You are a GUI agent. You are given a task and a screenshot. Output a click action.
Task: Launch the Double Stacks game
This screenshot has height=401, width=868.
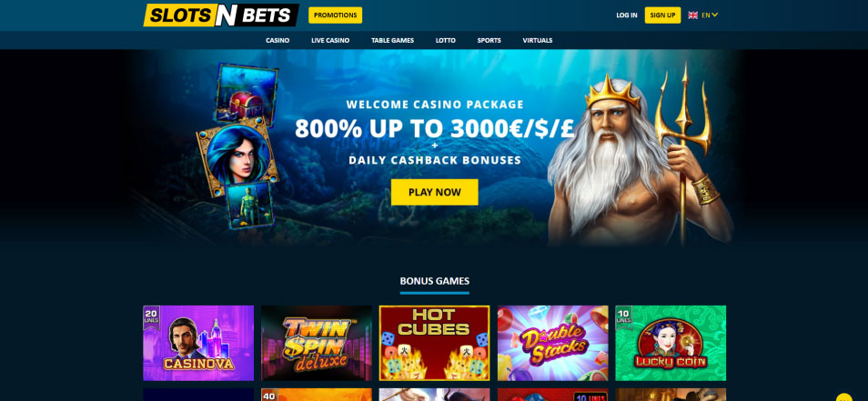(552, 343)
